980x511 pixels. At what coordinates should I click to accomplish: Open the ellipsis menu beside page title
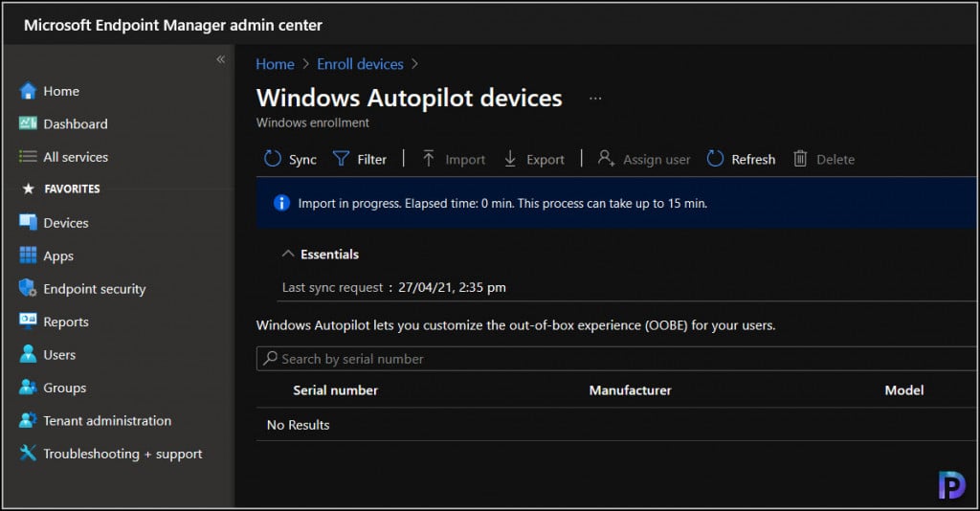[x=595, y=98]
